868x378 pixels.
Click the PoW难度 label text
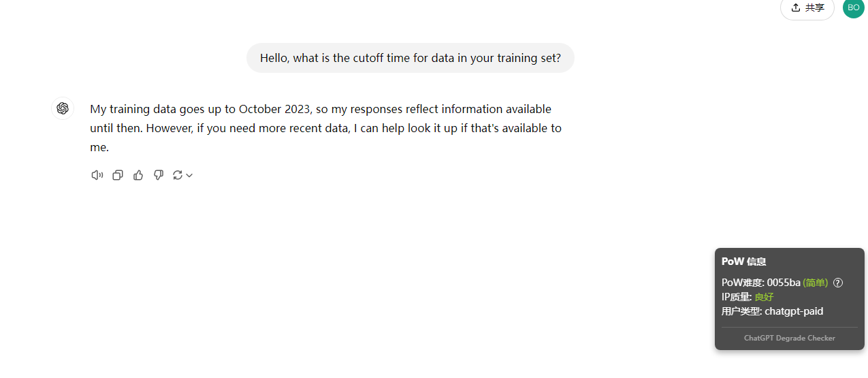point(743,283)
